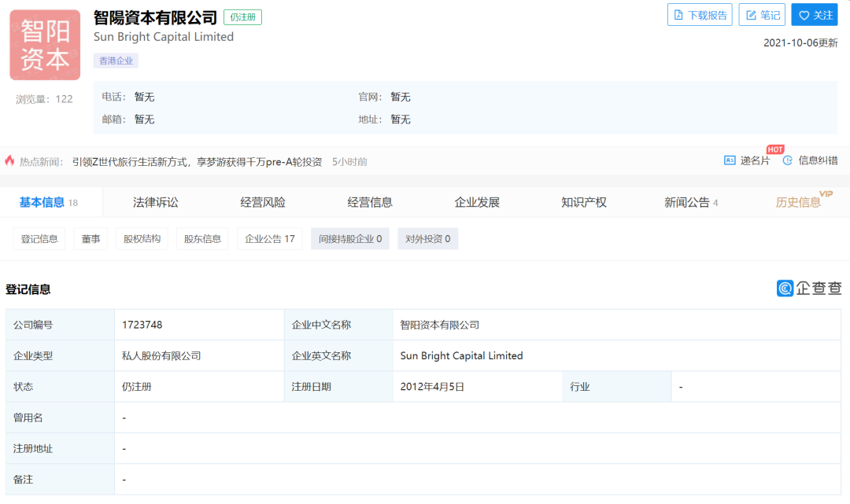The height and width of the screenshot is (504, 850).
Task: Jump to 董事 section
Action: (91, 239)
